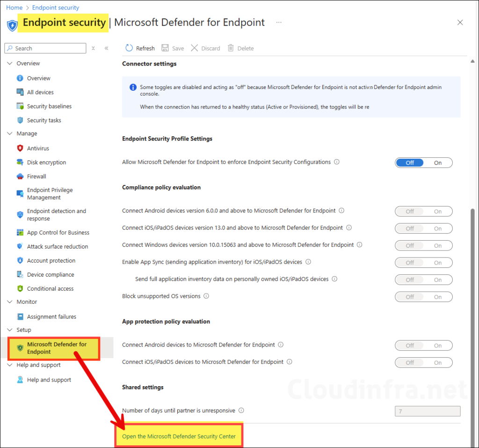
Task: Click the Discard X icon
Action: [x=194, y=48]
